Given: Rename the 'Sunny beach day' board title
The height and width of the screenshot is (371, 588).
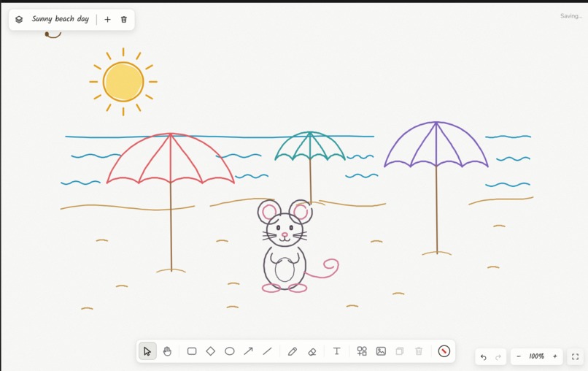Looking at the screenshot, I should click(61, 19).
